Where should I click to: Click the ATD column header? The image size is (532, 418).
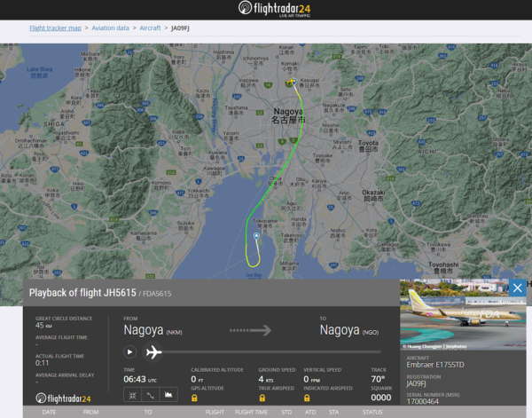(310, 412)
